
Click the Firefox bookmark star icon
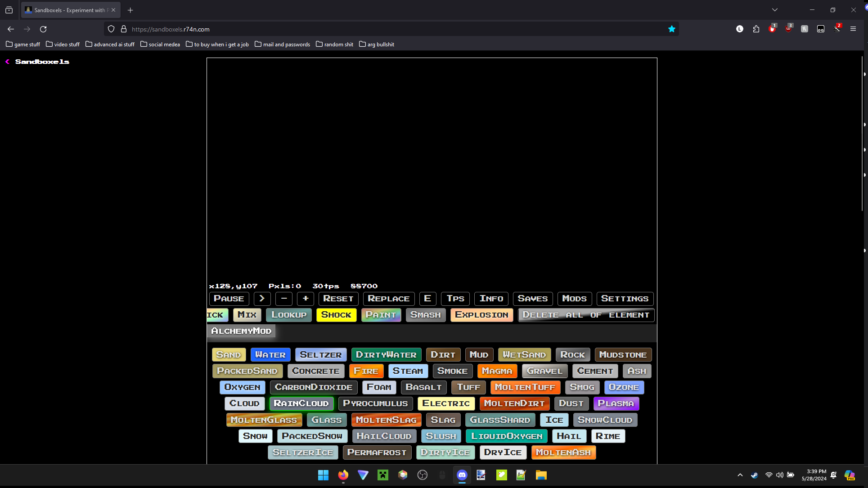pyautogui.click(x=671, y=29)
